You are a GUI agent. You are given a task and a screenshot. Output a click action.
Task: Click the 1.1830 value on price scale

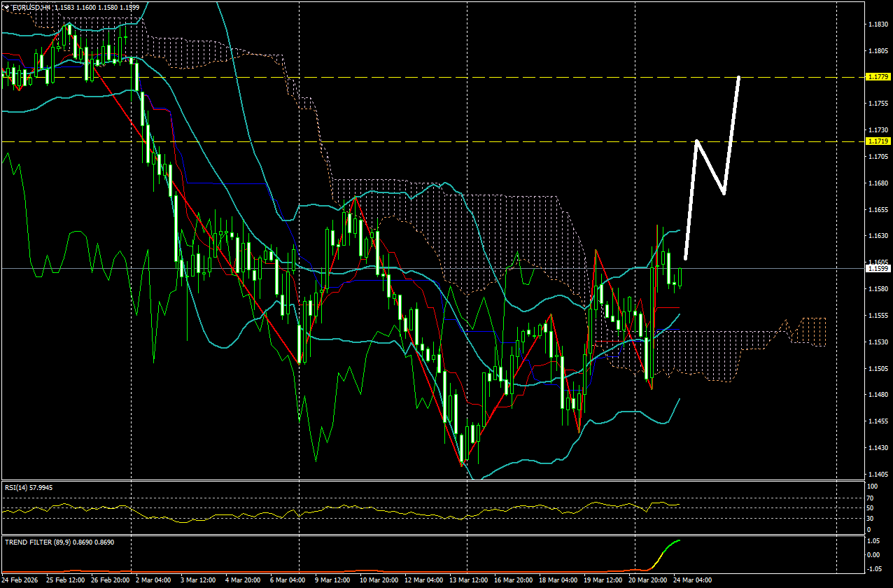878,24
